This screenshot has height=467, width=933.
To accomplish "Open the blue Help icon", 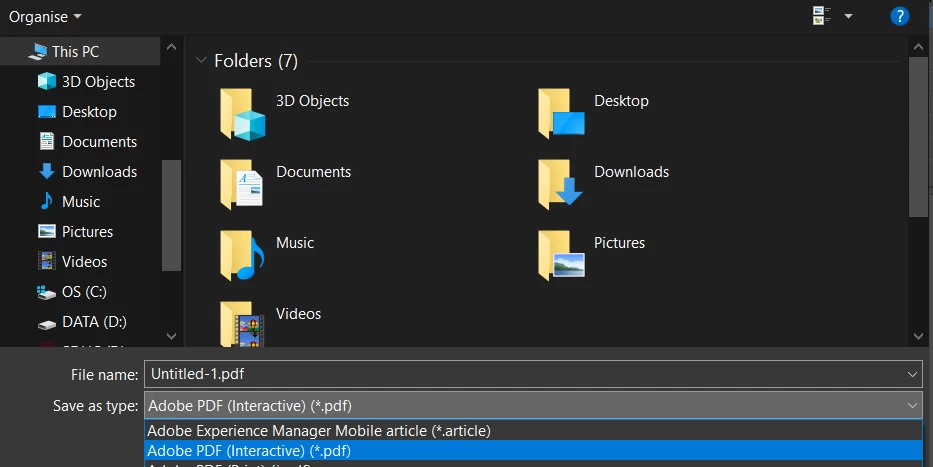I will [x=899, y=16].
